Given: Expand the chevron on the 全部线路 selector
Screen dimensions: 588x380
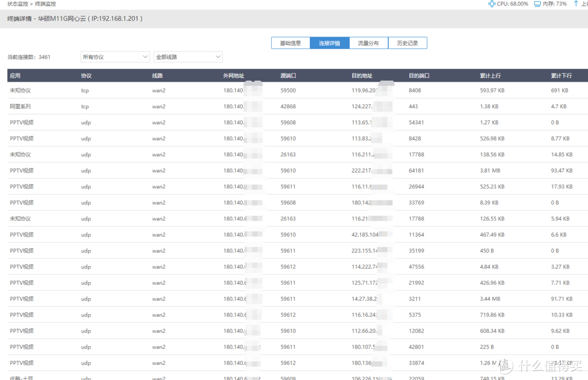Looking at the screenshot, I should (218, 57).
